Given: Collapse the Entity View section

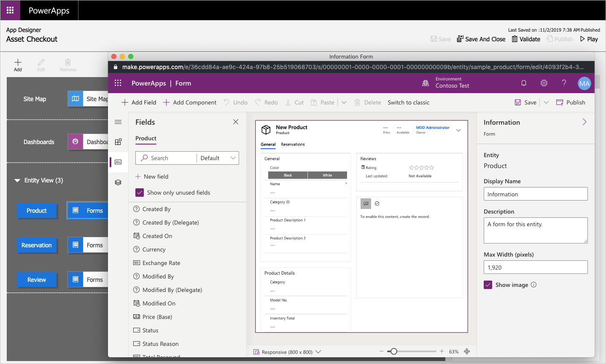Looking at the screenshot, I should 17,180.
